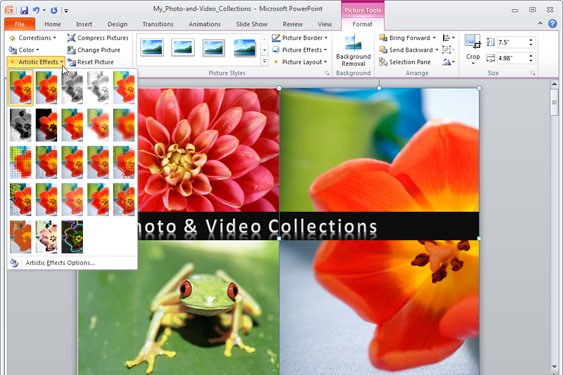Apply the dark Paint Strokes effect, second thumbnail in second row
Viewport: 563px width, 375px height.
click(47, 125)
